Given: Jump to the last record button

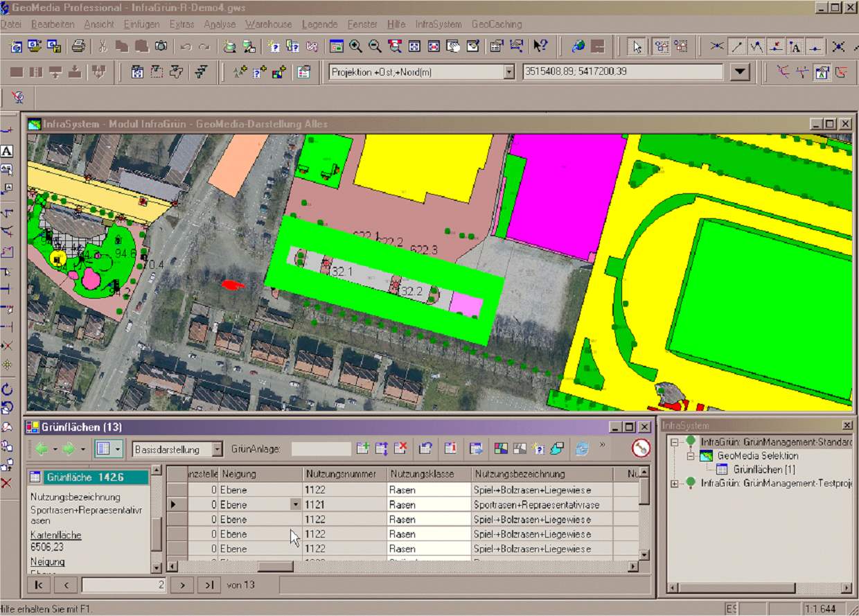Looking at the screenshot, I should point(209,585).
